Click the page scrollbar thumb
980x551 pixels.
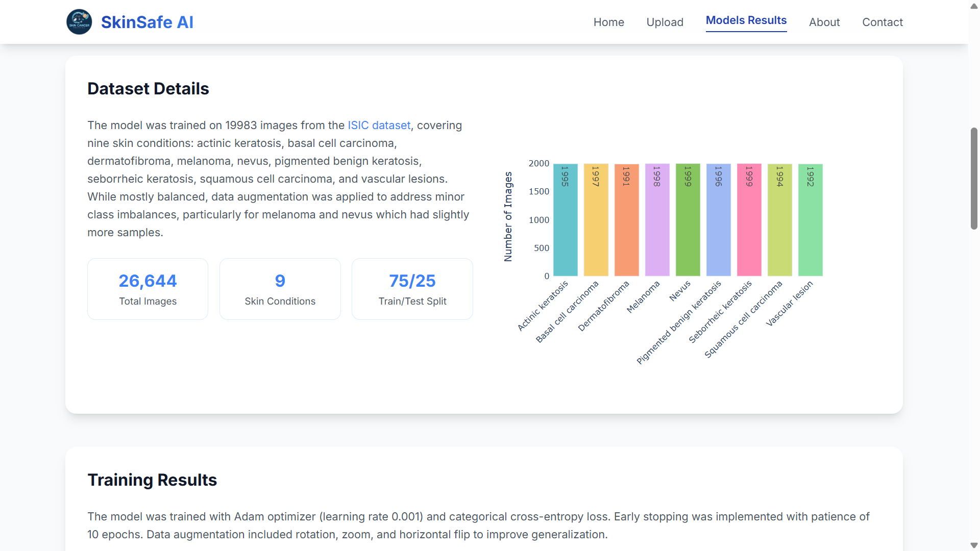[974, 179]
